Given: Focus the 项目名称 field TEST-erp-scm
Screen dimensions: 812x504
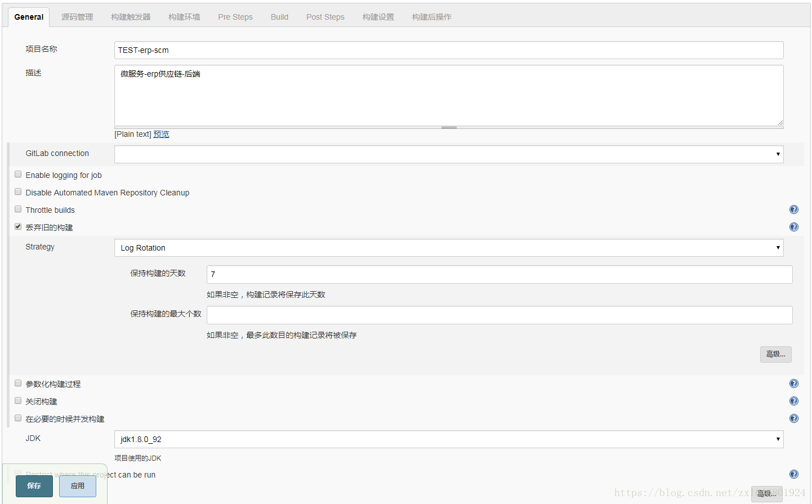Looking at the screenshot, I should [449, 50].
